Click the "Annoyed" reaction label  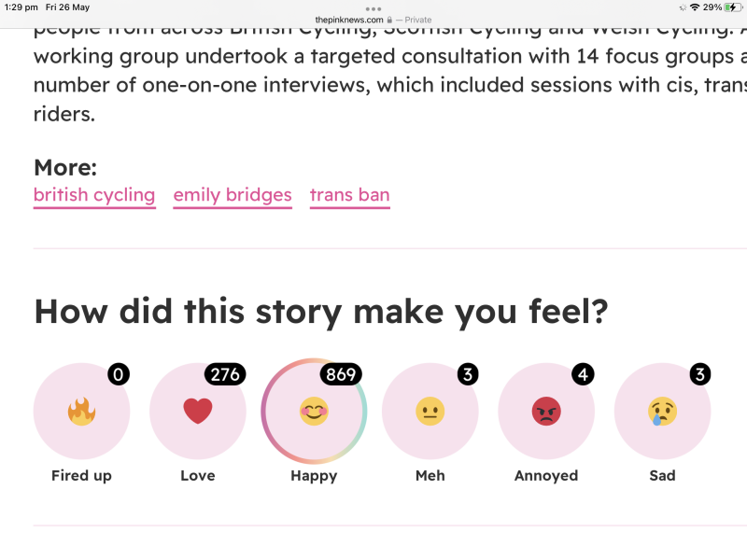pos(546,475)
